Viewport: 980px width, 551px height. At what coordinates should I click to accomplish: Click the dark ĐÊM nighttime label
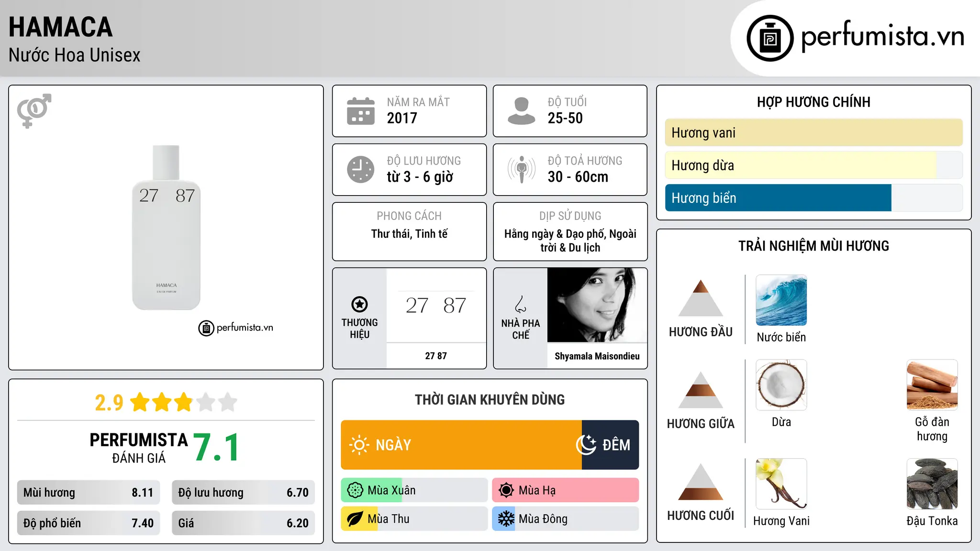pyautogui.click(x=616, y=445)
